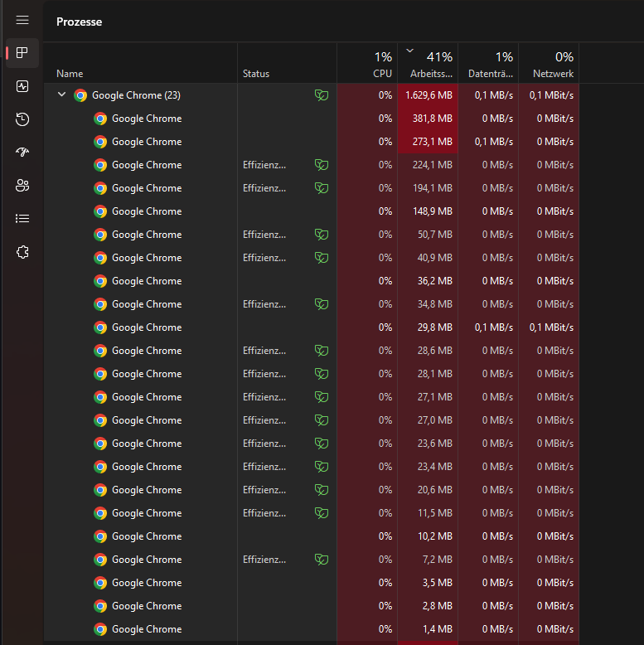Sort by the Datenträger column header
The width and height of the screenshot is (644, 645).
488,63
